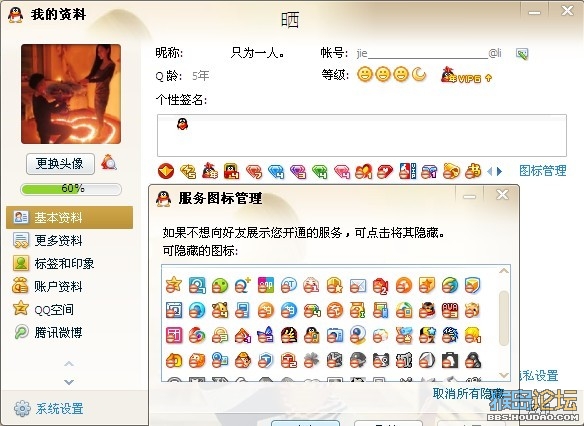This screenshot has width=584, height=426.
Task: Show the hidden black penguin icon
Action: pos(473,360)
